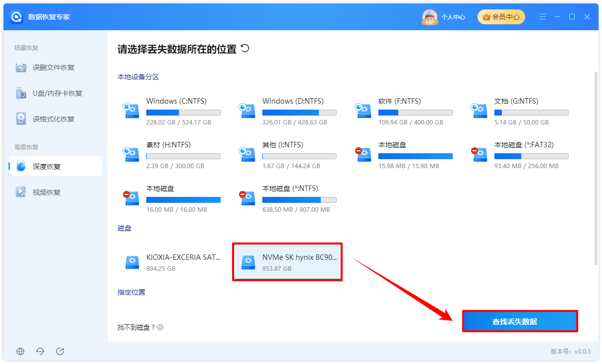Click the 953.87 GB size text

277,268
